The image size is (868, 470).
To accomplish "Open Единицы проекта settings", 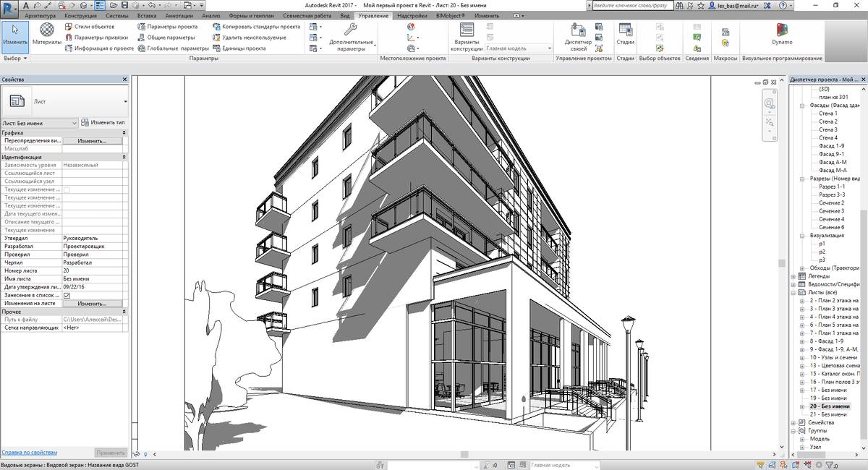I will (x=245, y=48).
